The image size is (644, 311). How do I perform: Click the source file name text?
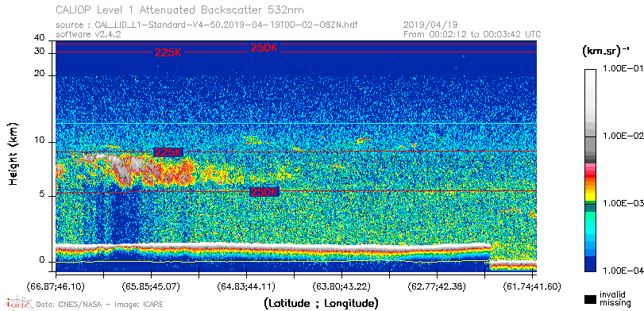[x=206, y=25]
